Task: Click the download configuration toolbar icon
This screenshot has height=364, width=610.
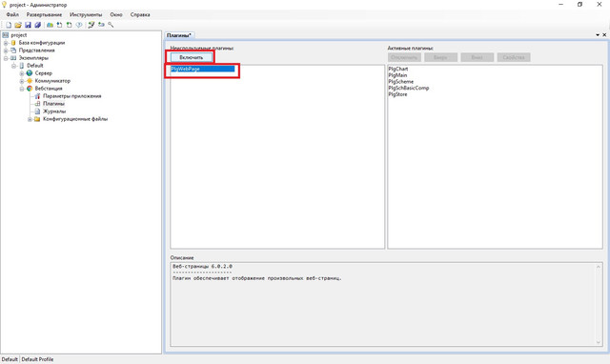Action: [59, 25]
